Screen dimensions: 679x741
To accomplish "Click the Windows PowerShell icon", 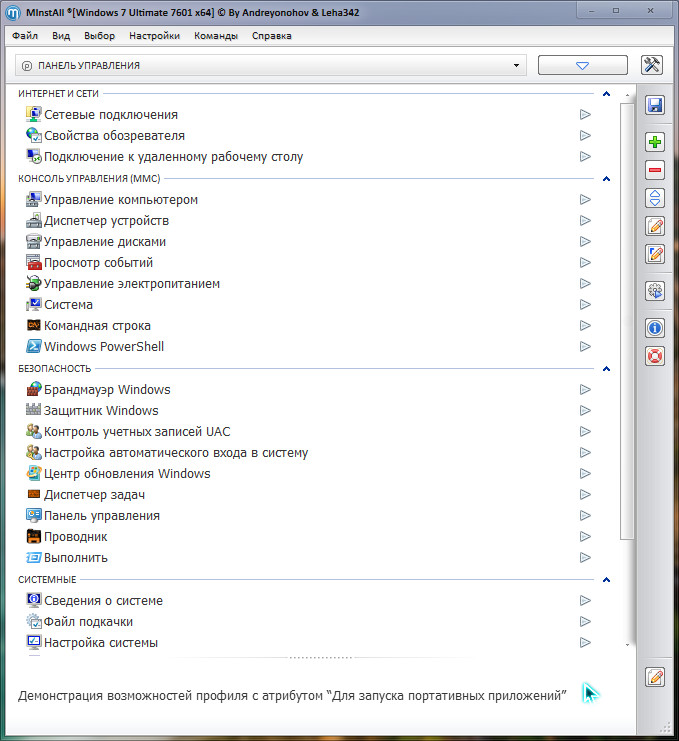I will coord(34,346).
